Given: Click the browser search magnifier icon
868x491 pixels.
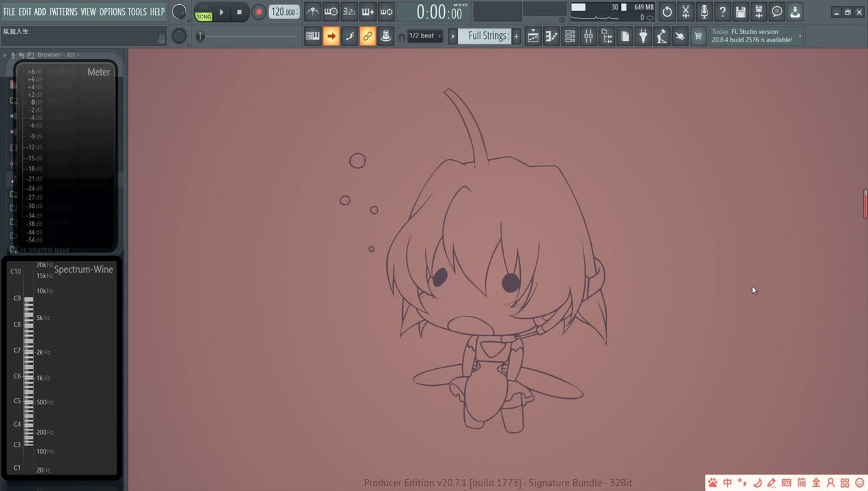Looking at the screenshot, I should point(30,55).
